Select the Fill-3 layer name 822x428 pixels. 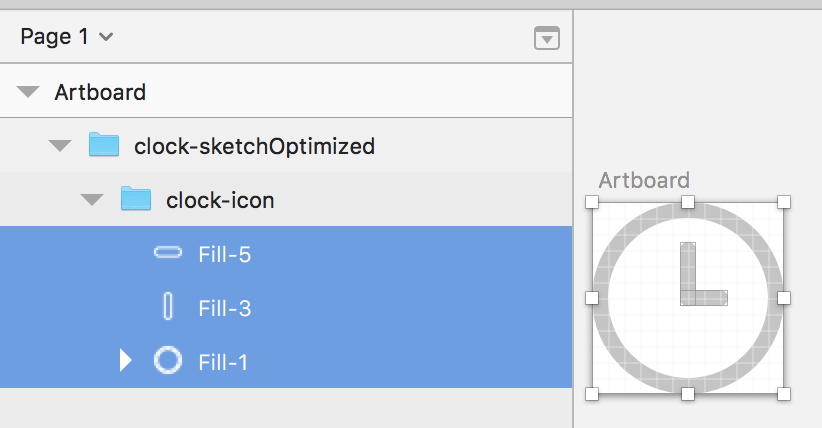coord(224,308)
